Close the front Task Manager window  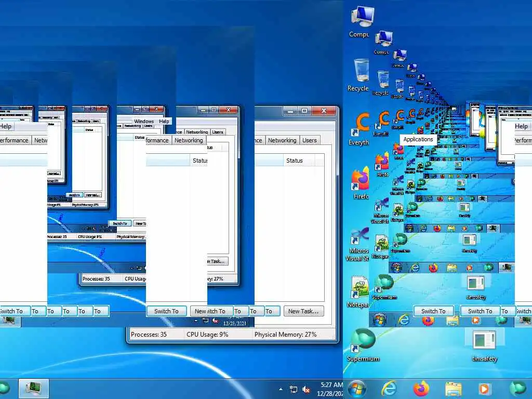tap(324, 111)
